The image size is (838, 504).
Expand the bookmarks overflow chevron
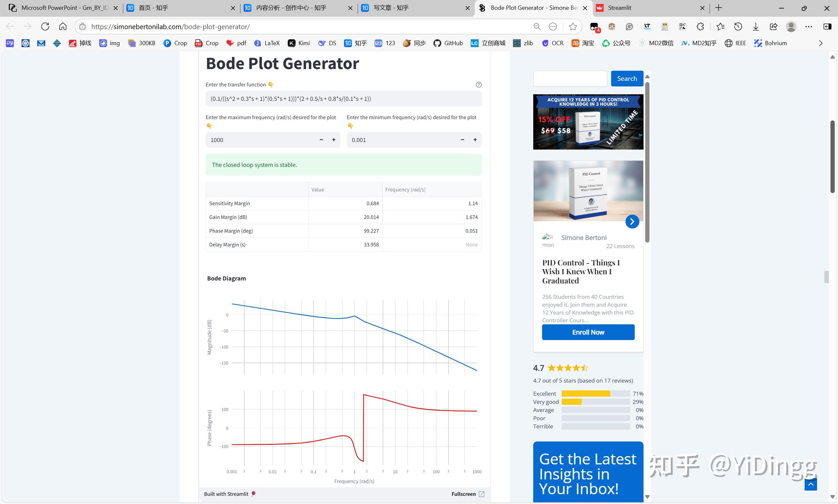tap(821, 43)
